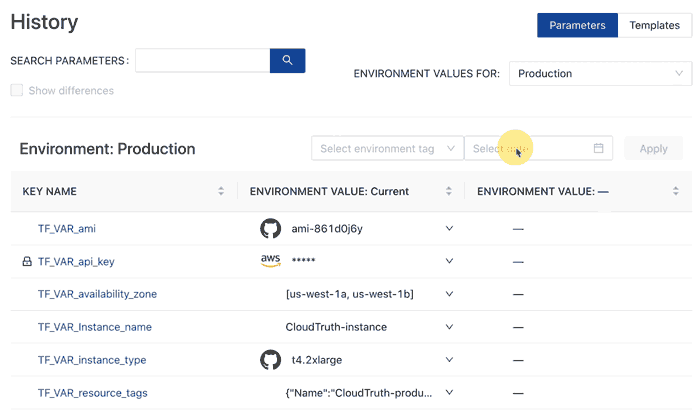Click the lock icon next to TF_VAR_api_key
700x419 pixels.
tap(27, 261)
